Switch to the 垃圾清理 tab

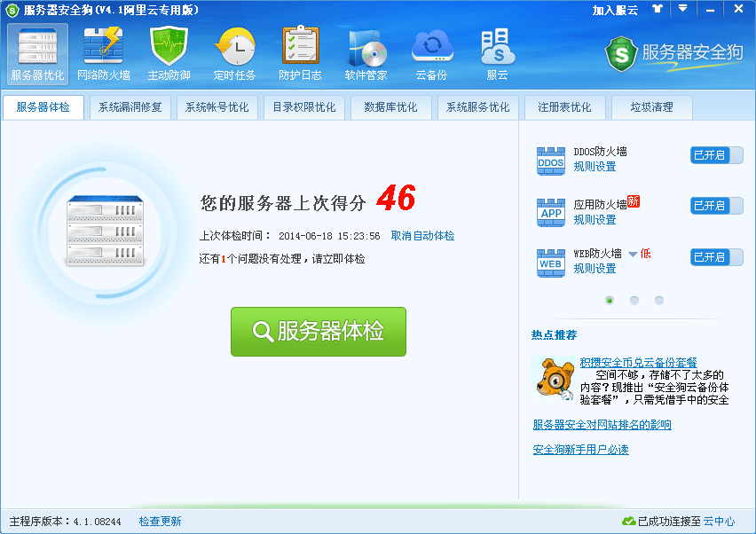coord(652,107)
